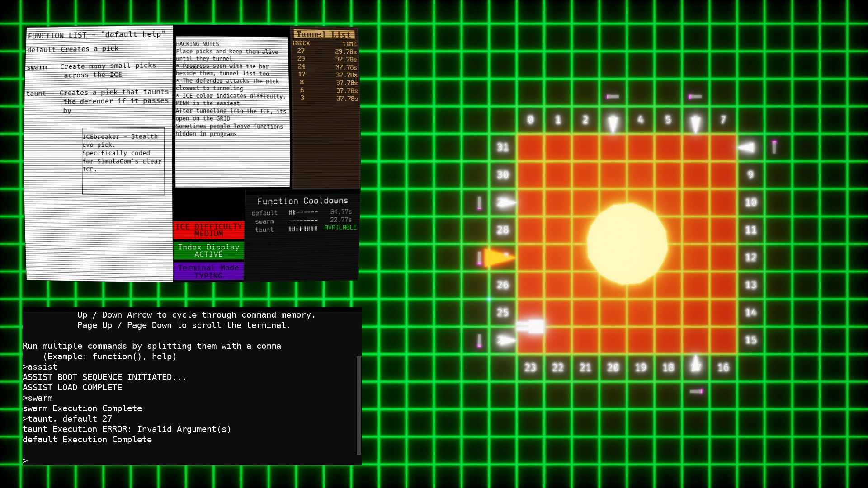The height and width of the screenshot is (488, 868).
Task: Click the terminal scrollbar
Action: click(x=359, y=405)
